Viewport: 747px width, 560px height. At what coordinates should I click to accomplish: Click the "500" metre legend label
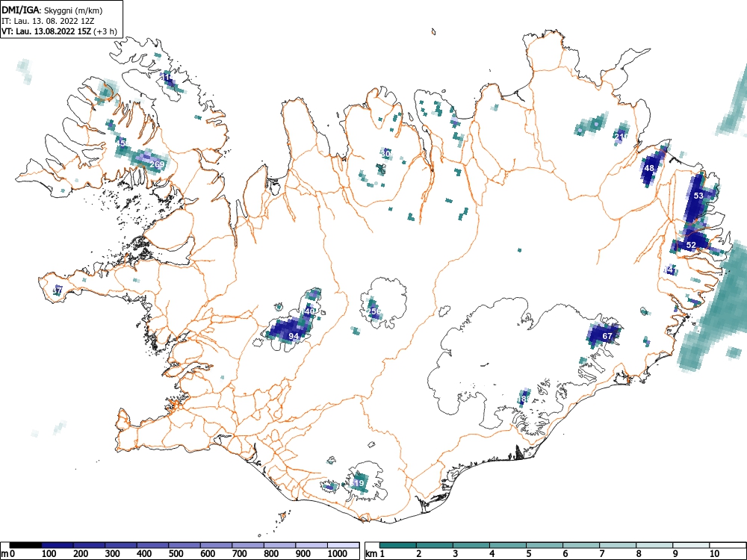pos(176,554)
